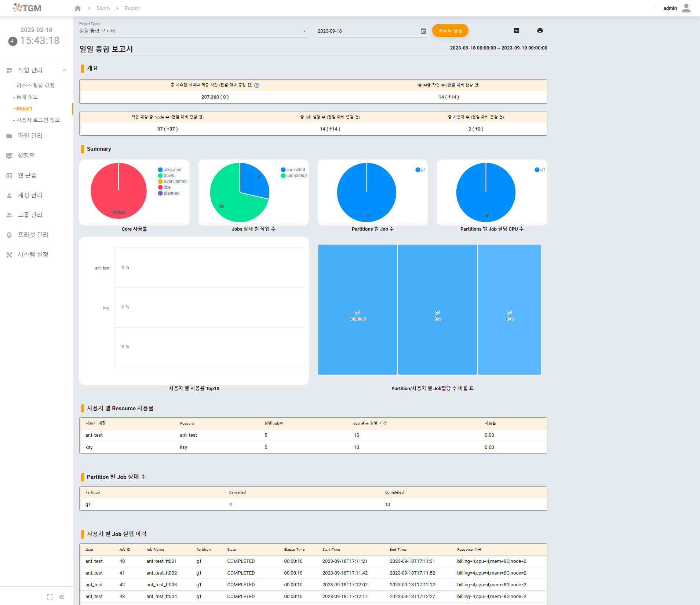The height and width of the screenshot is (605, 700).
Task: Open the admin user profile icon
Action: [686, 8]
